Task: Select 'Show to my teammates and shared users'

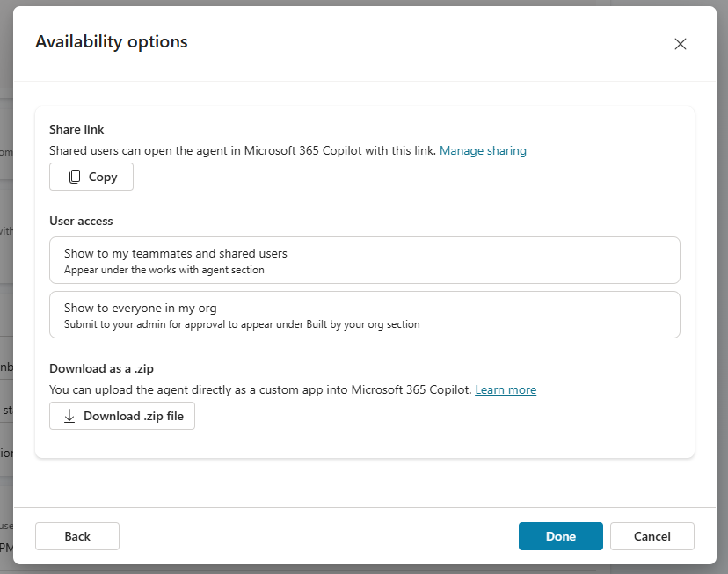Action: [x=364, y=259]
